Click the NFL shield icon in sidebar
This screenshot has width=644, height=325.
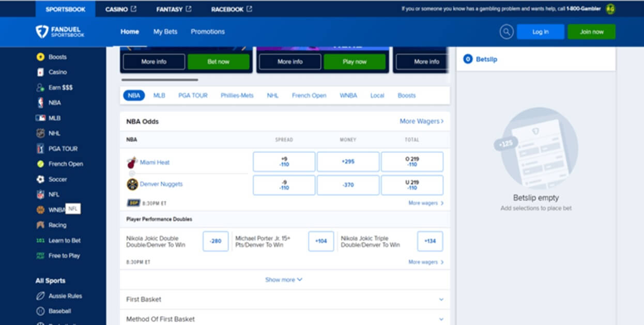(x=40, y=194)
